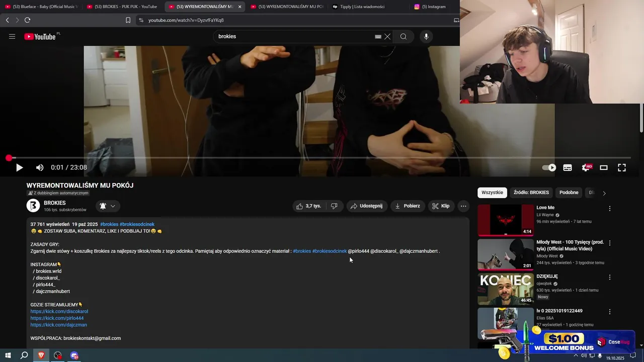Select the Podobne filter chip
Image resolution: width=644 pixels, height=362 pixels.
pyautogui.click(x=569, y=193)
